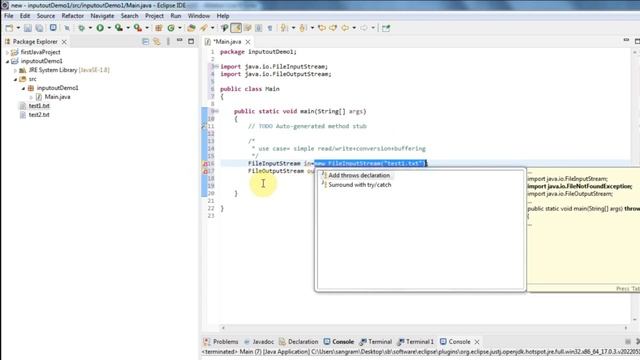Choose Add throws declaration quick fix

359,175
